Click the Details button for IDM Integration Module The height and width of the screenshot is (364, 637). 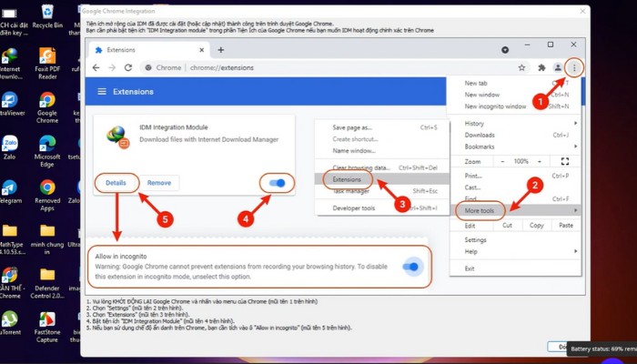click(x=116, y=183)
